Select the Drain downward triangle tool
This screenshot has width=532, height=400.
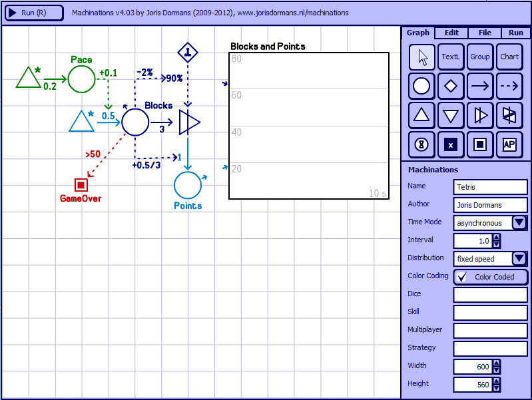click(x=451, y=114)
